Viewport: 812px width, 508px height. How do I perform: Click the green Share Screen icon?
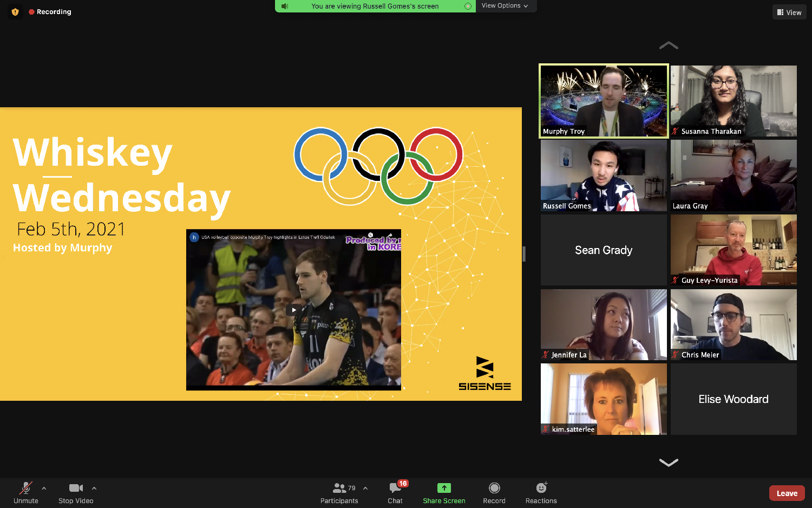(x=444, y=488)
